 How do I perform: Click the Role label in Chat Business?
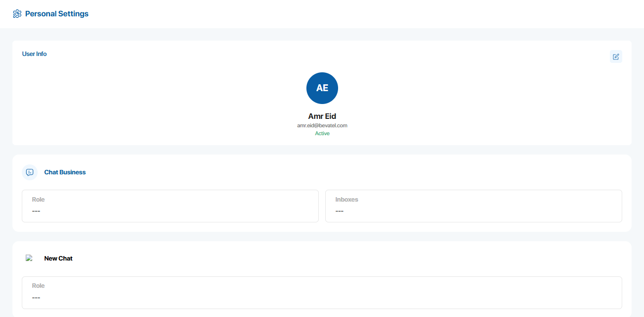[x=38, y=200]
